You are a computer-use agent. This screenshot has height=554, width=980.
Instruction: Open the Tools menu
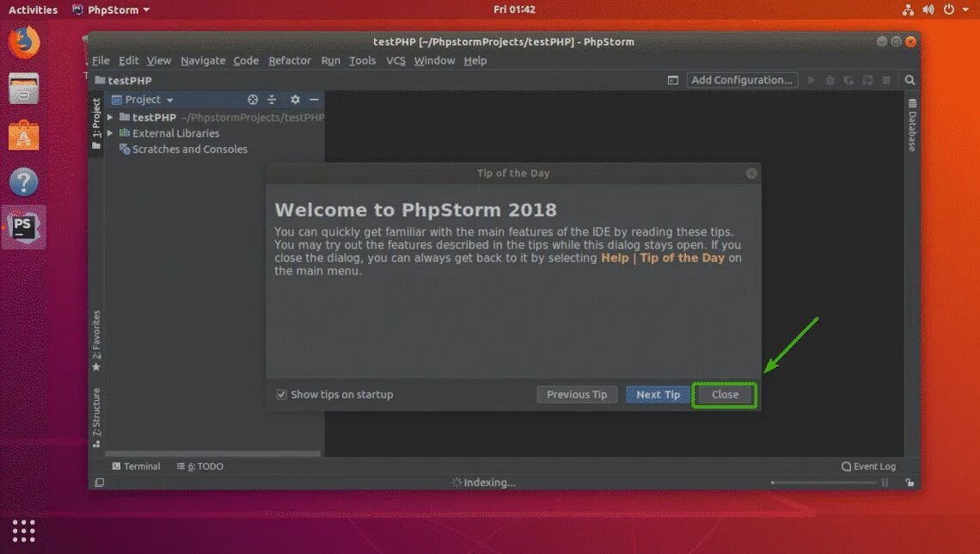click(363, 61)
